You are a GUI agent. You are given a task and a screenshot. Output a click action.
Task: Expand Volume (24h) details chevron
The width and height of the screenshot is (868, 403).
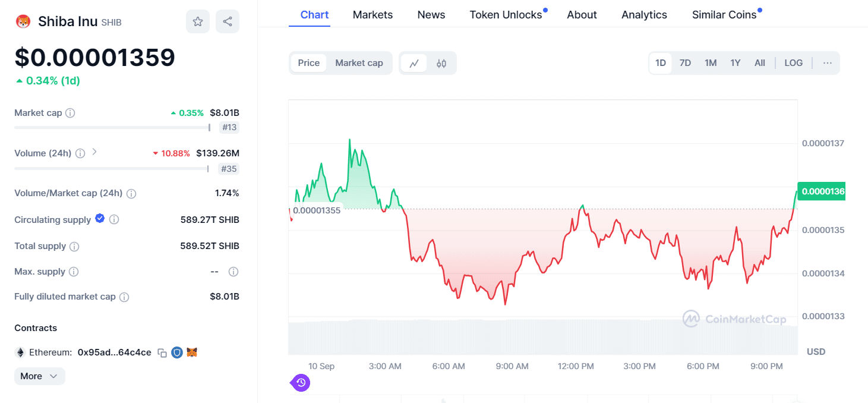(94, 152)
